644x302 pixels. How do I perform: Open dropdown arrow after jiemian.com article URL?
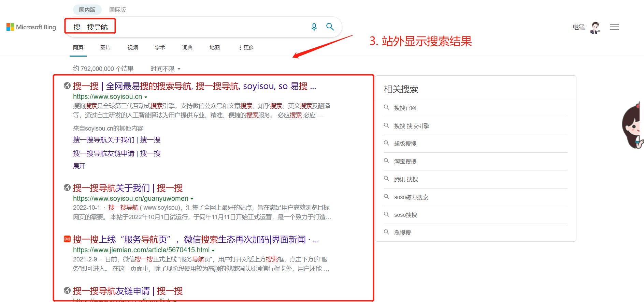213,251
